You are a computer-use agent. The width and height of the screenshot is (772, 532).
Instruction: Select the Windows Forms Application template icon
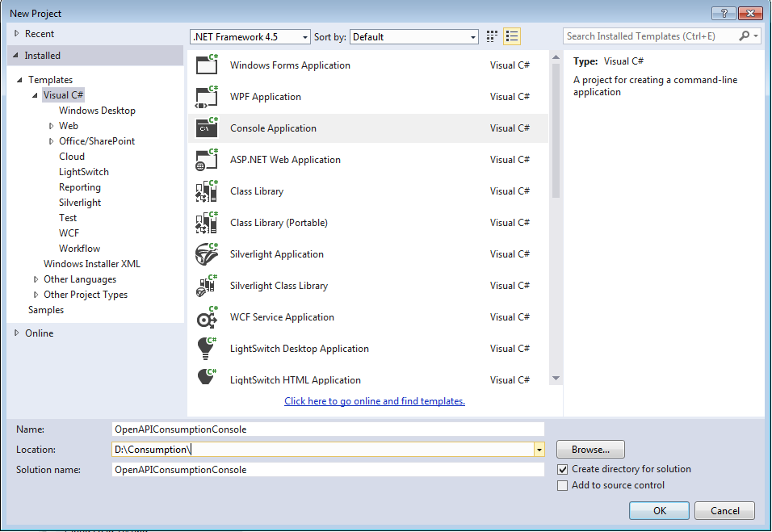pos(207,65)
